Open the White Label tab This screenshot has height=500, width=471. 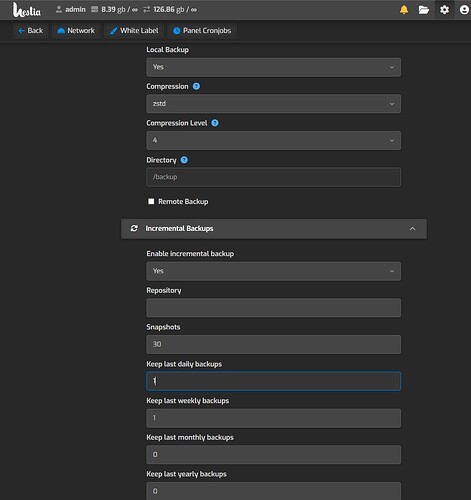pos(134,31)
